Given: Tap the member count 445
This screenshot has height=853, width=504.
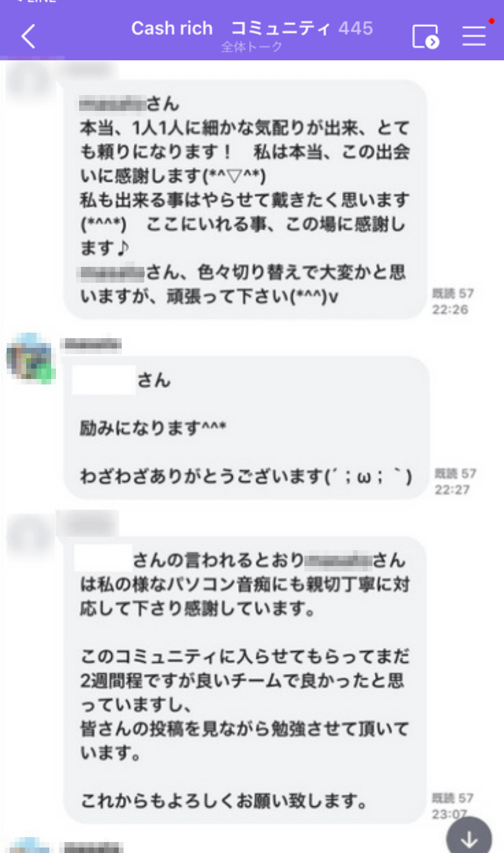Looking at the screenshot, I should coord(355,28).
